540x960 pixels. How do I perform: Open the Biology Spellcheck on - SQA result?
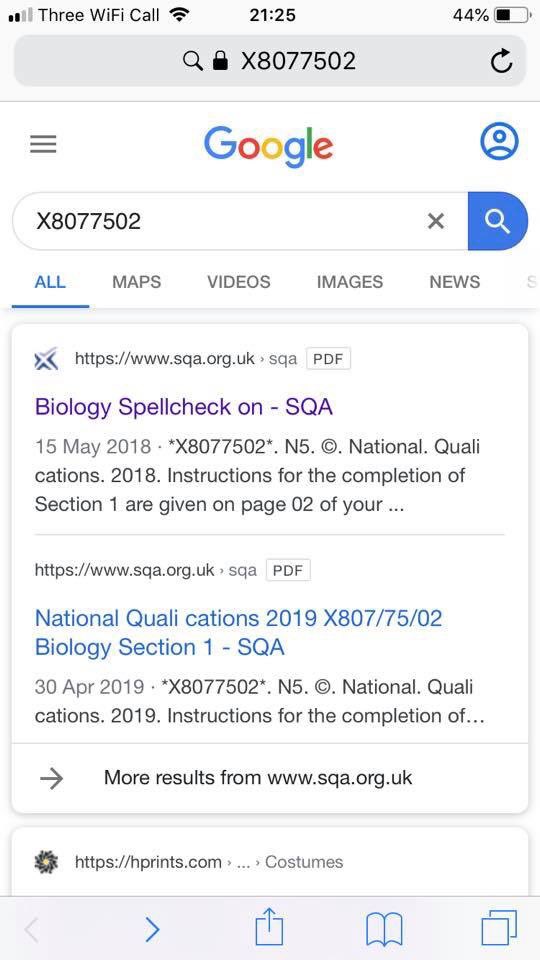(x=184, y=407)
